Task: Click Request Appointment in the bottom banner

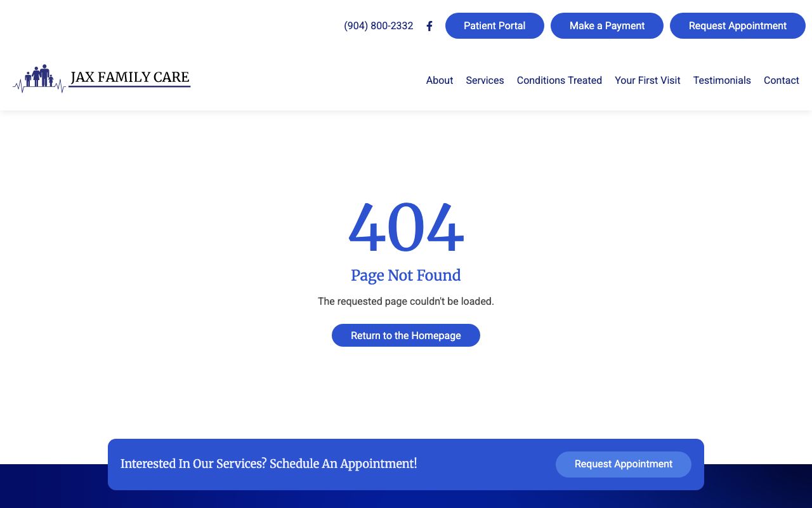Action: [623, 464]
